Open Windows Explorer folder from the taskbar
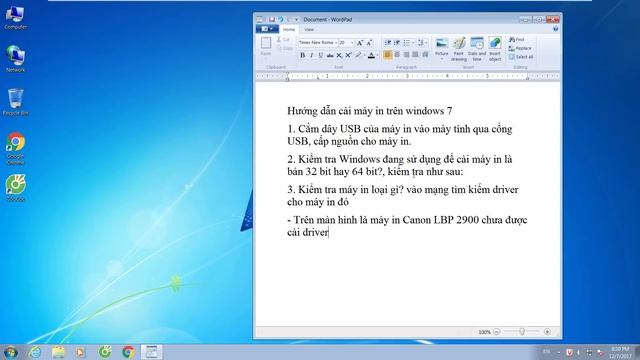This screenshot has height=360, width=640. click(x=58, y=352)
